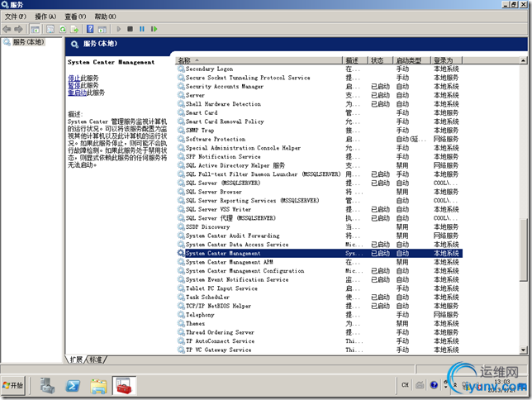Switch to the 标准 tab

point(96,360)
